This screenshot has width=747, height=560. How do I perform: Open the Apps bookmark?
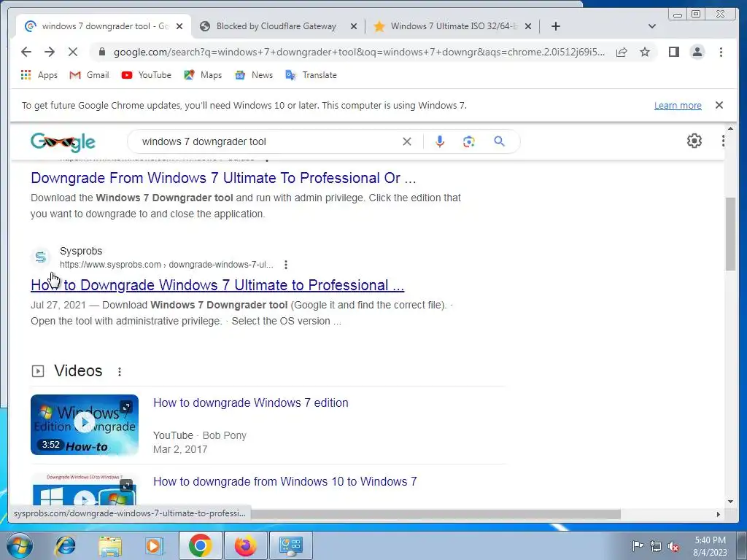click(39, 75)
